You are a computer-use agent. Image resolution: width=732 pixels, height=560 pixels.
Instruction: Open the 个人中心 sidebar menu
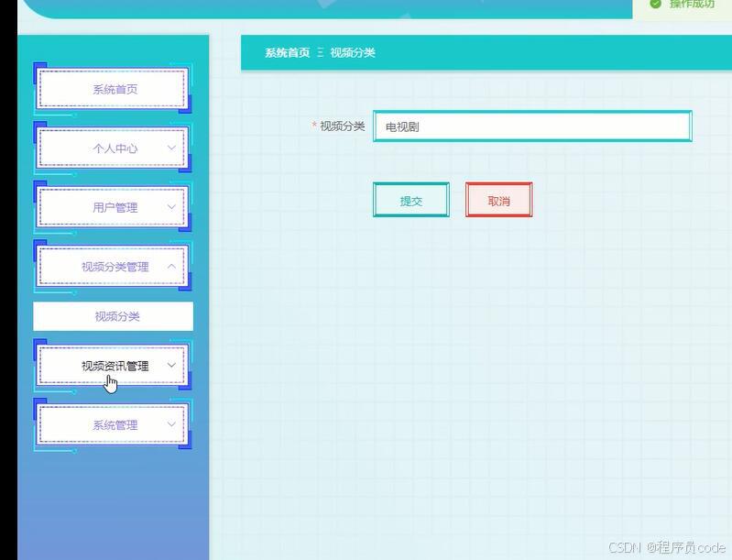(113, 148)
